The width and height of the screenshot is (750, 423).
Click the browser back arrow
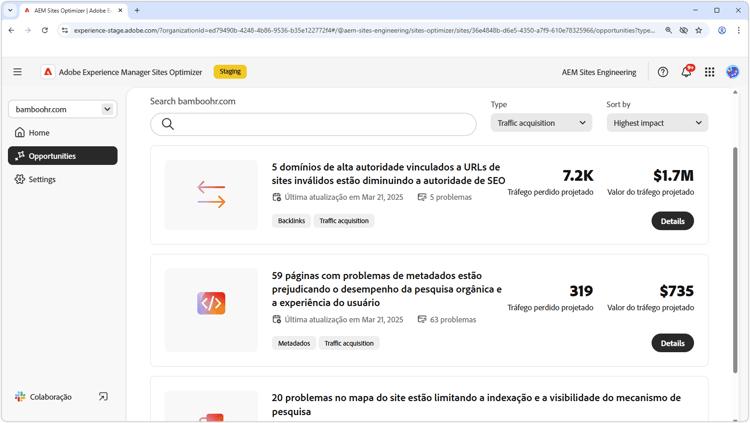pos(11,30)
